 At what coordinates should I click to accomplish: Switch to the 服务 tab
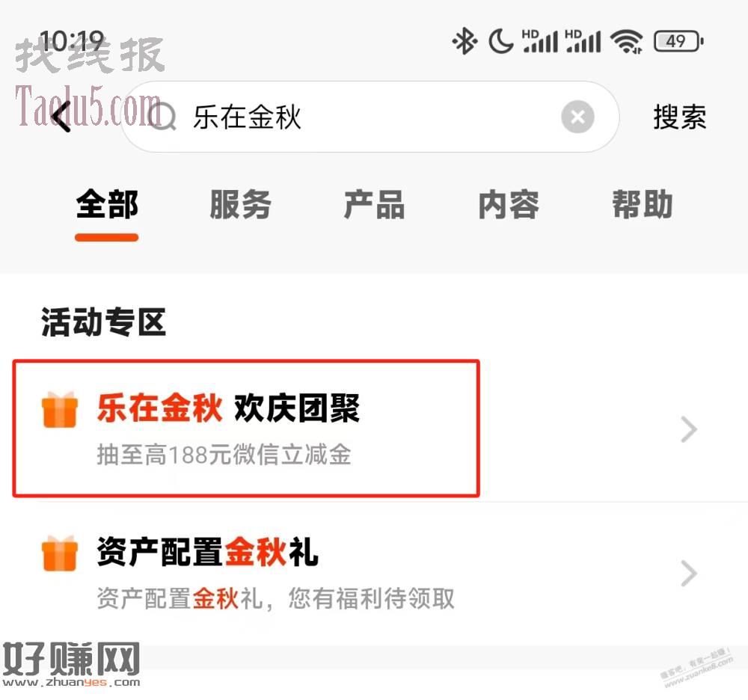(x=240, y=205)
